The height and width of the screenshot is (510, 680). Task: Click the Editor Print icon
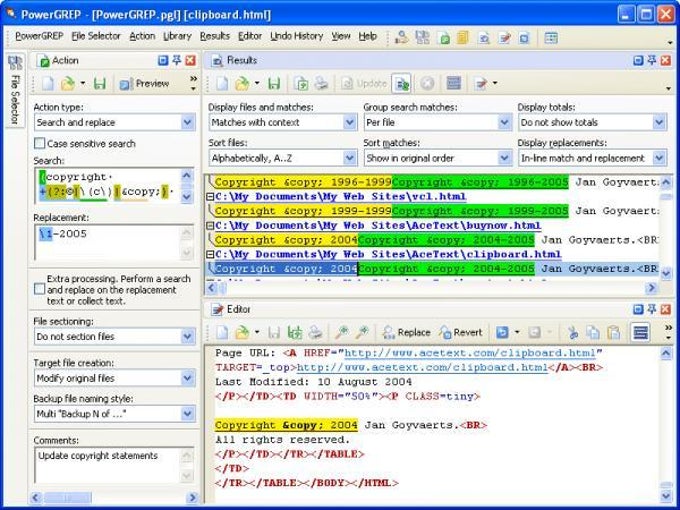click(315, 333)
